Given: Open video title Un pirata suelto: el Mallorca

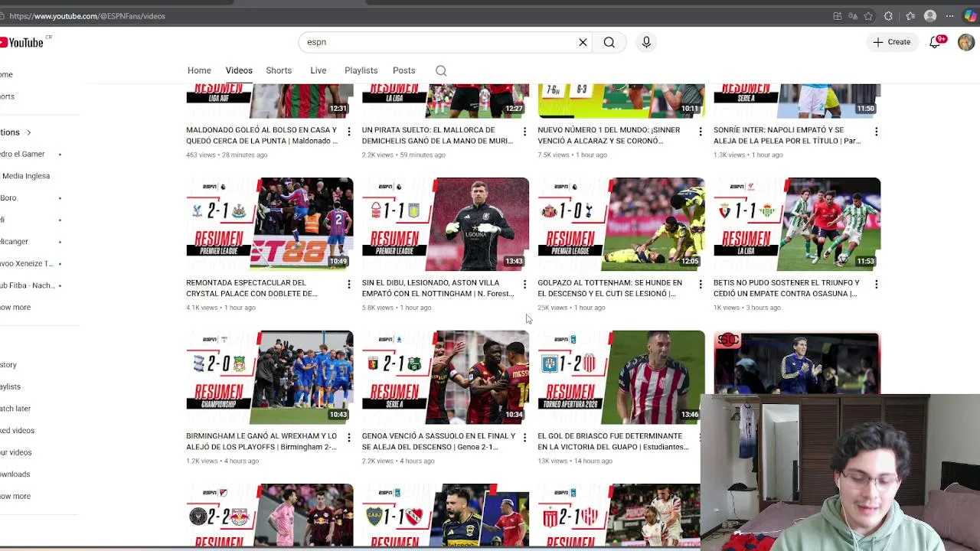Looking at the screenshot, I should tap(438, 135).
